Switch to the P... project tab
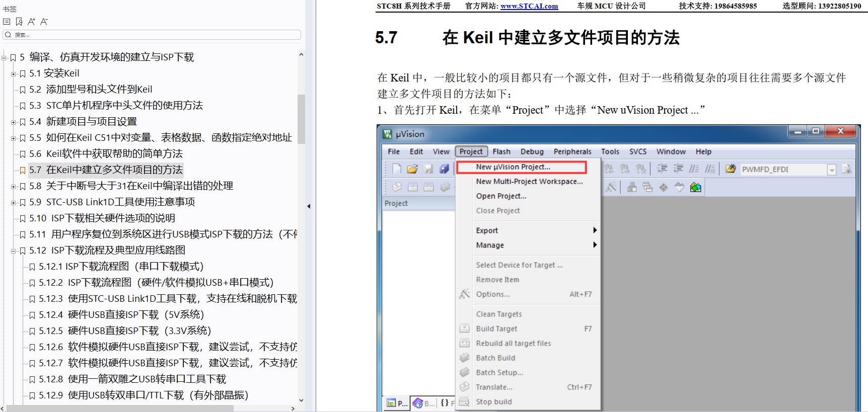The image size is (868, 412). [397, 403]
